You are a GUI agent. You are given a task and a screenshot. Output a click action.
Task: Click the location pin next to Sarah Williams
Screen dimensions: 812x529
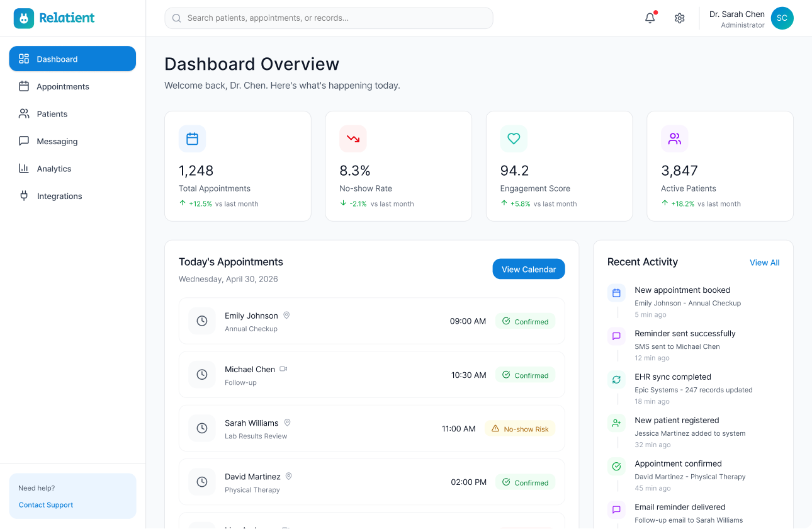[x=287, y=423]
